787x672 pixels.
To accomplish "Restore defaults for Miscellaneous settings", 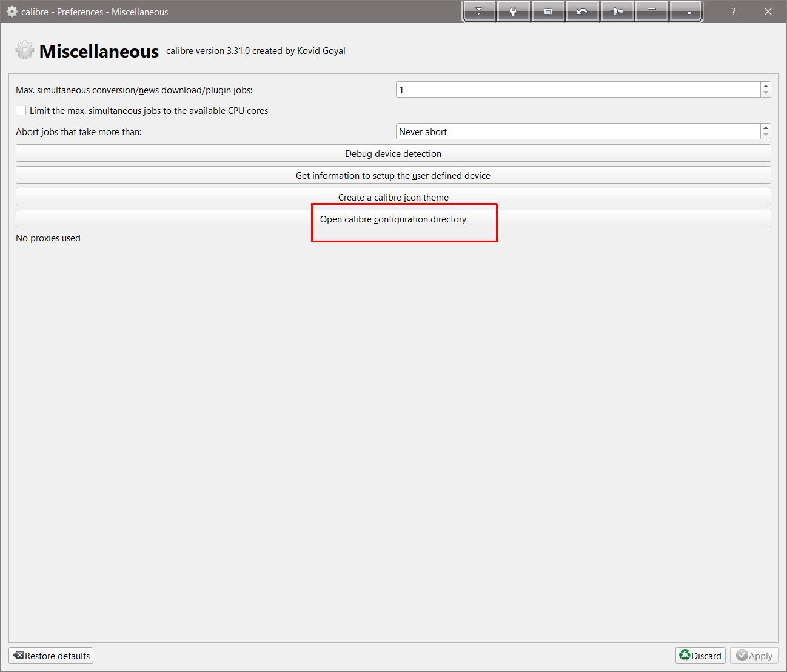I will (51, 656).
